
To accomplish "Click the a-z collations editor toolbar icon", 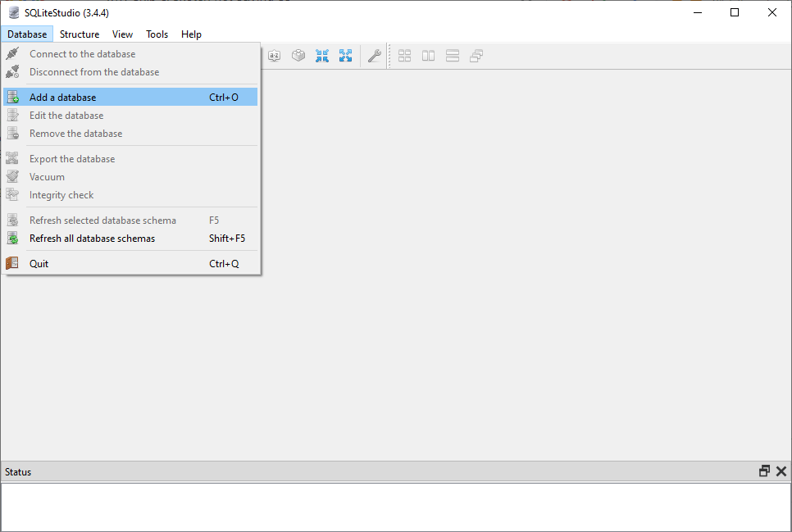I will pos(275,56).
